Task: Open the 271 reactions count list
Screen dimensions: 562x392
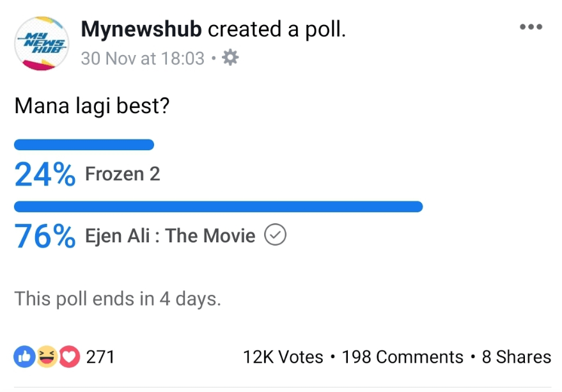Action: click(x=100, y=356)
